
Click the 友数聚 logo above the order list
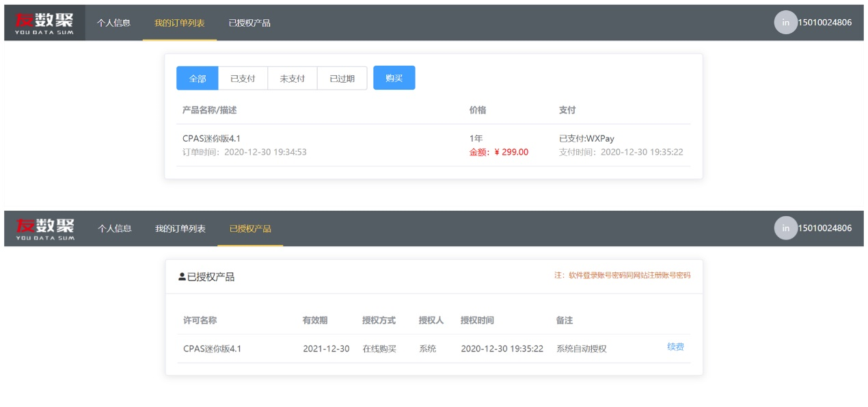[x=44, y=23]
